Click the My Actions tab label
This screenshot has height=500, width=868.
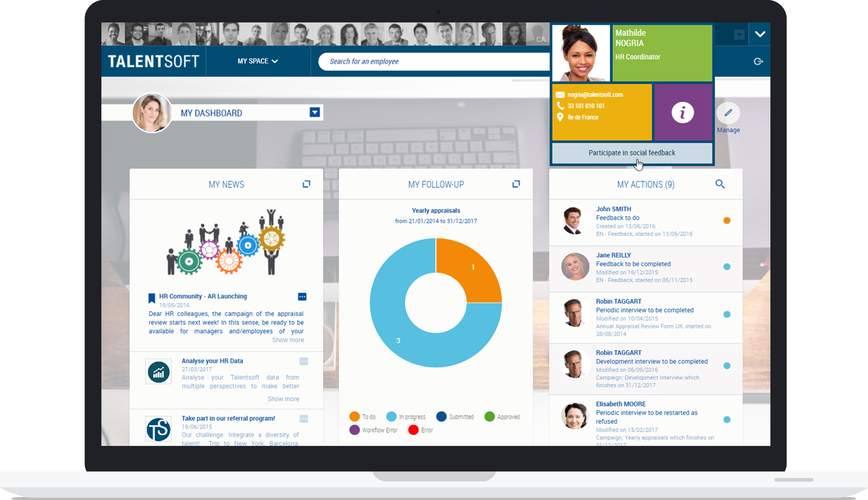[647, 184]
